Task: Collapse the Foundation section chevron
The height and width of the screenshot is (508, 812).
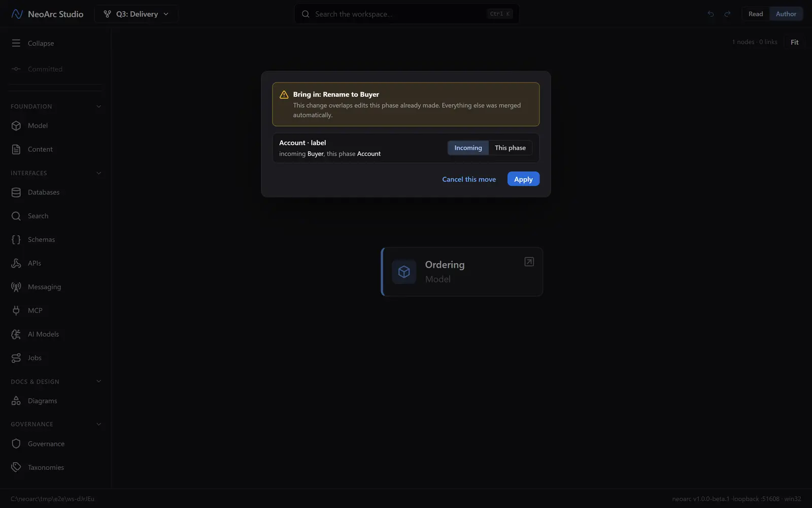Action: coord(99,107)
